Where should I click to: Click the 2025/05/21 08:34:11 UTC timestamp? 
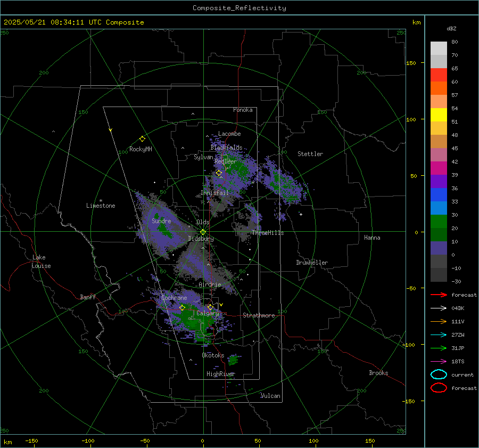click(x=48, y=22)
